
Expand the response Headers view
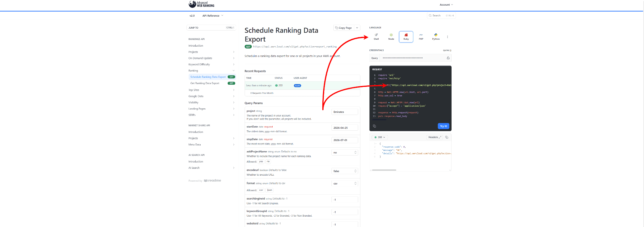click(x=435, y=137)
